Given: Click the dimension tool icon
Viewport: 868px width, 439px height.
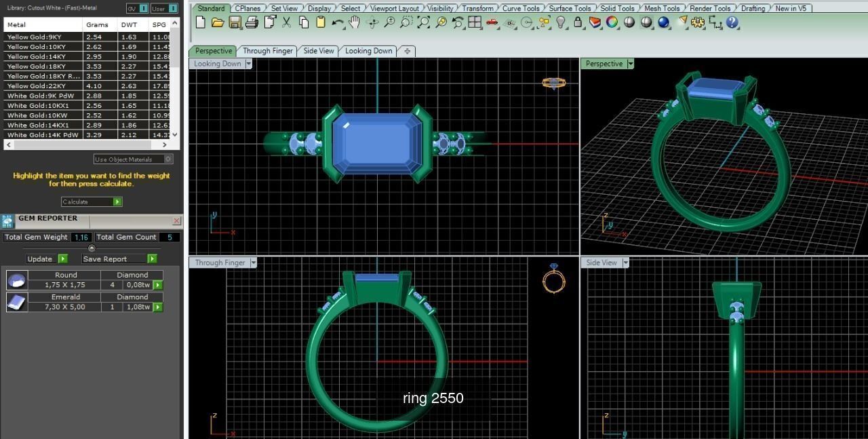Looking at the screenshot, I should click(715, 22).
